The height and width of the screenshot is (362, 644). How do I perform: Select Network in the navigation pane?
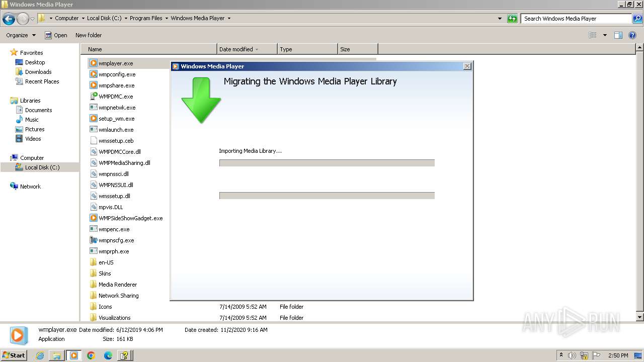[30, 187]
